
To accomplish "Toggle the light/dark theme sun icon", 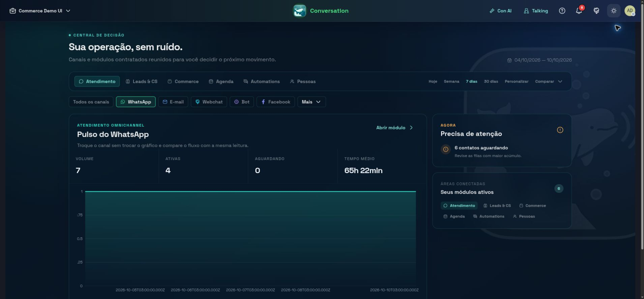I will (614, 11).
